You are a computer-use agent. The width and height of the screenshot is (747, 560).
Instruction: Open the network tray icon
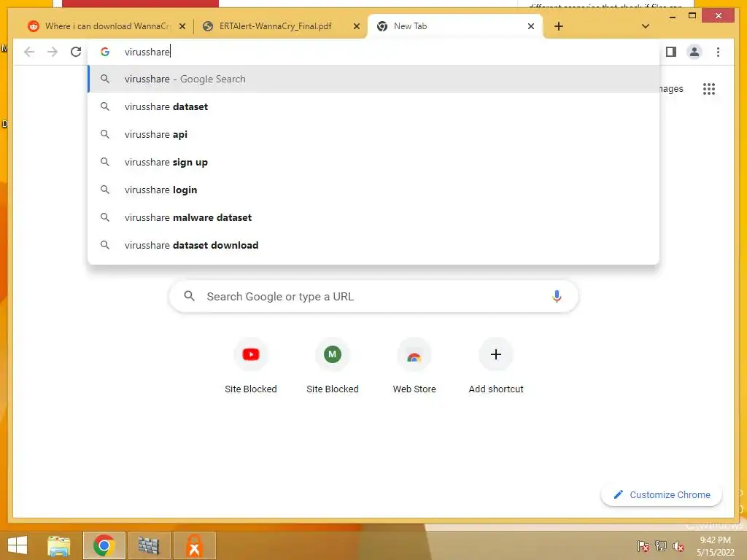[x=661, y=546]
